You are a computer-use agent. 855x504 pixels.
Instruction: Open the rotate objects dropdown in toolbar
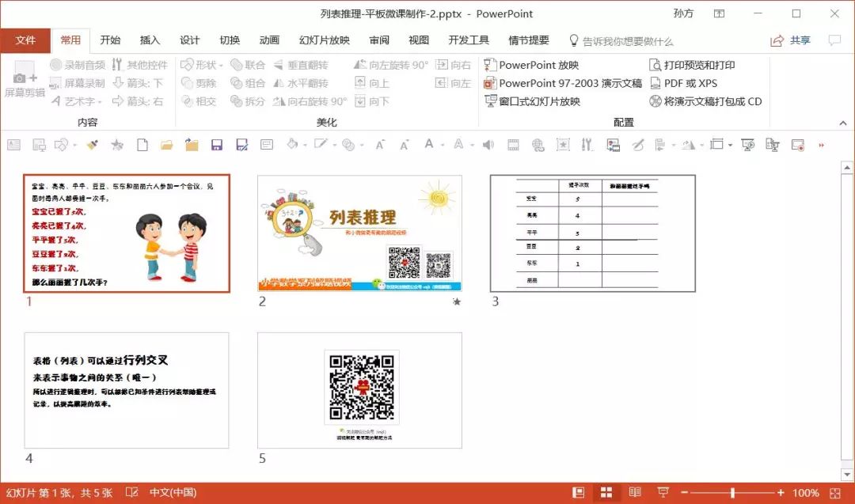[701, 146]
